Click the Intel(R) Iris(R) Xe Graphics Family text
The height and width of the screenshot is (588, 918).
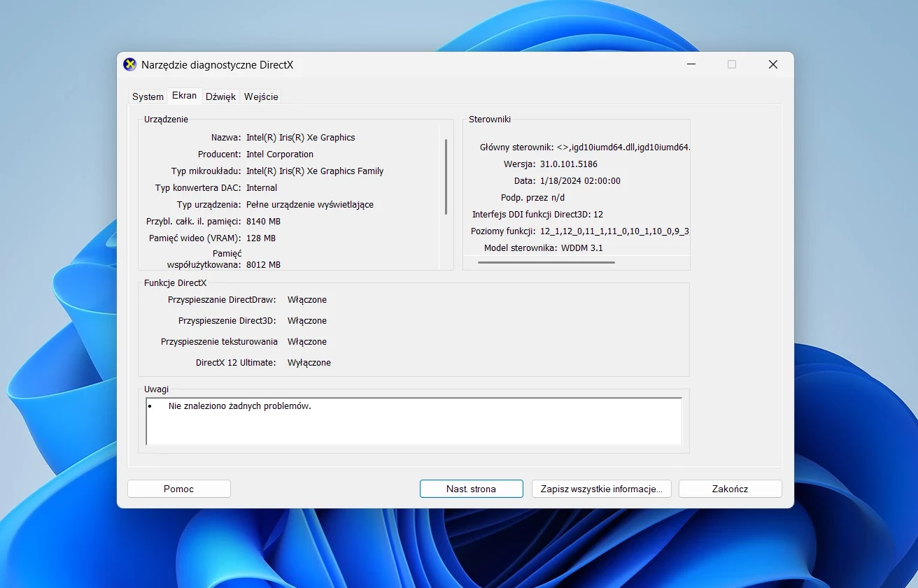(x=315, y=171)
